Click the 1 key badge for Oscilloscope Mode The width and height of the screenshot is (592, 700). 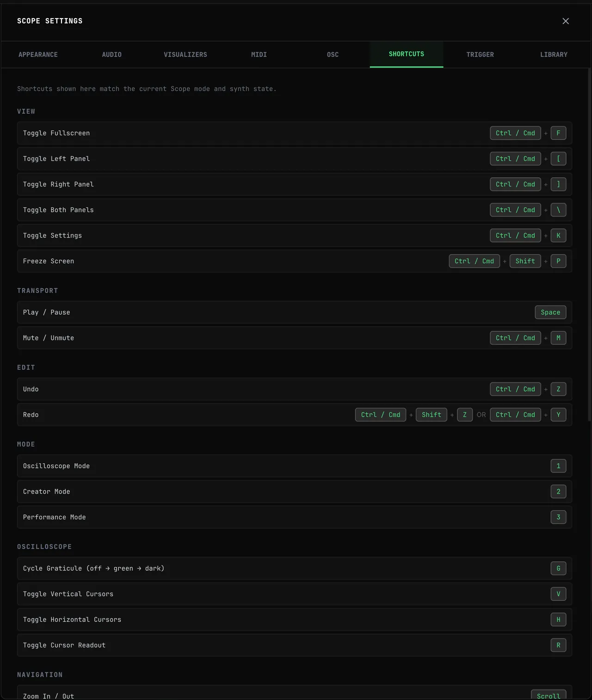(x=558, y=466)
